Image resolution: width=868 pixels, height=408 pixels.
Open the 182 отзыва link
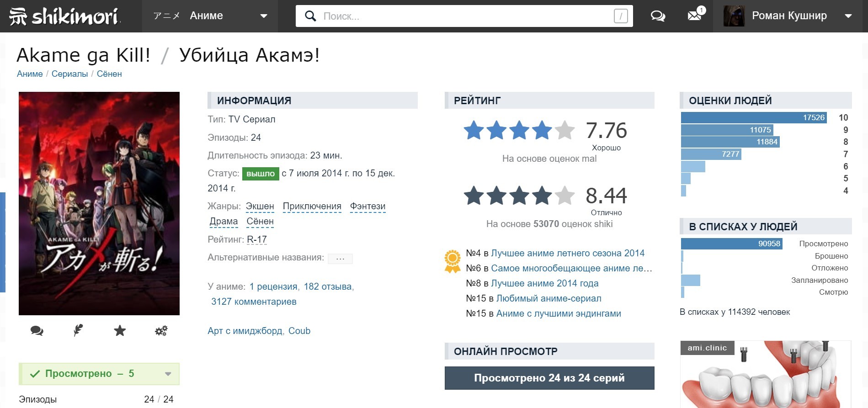click(x=328, y=286)
